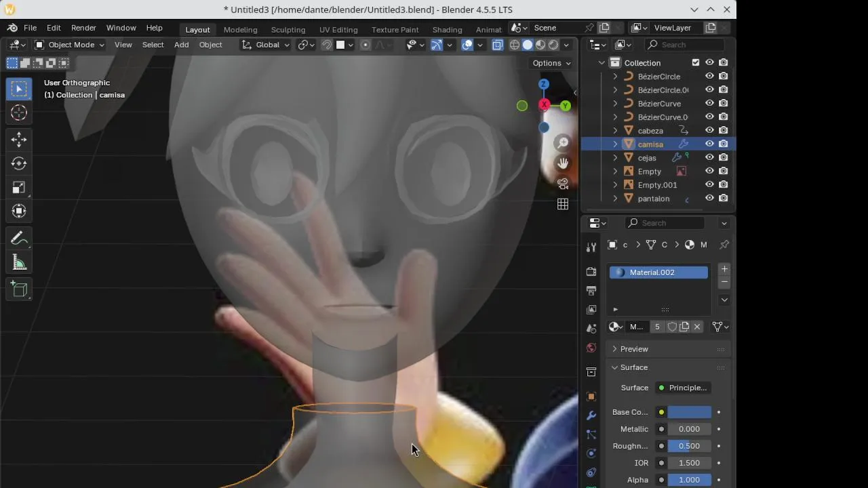The height and width of the screenshot is (488, 868).
Task: Switch to the UV Editing workspace tab
Action: tap(338, 29)
